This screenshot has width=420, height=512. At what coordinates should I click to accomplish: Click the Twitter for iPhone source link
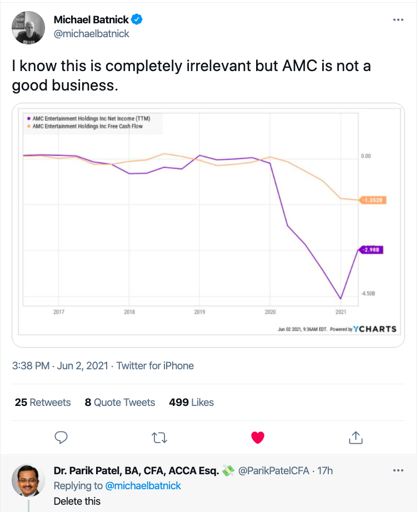pos(154,366)
